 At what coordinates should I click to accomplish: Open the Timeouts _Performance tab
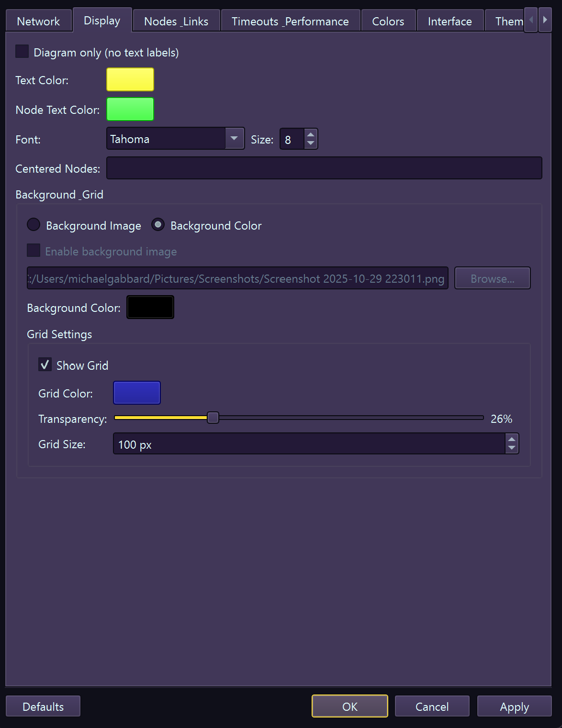[290, 21]
